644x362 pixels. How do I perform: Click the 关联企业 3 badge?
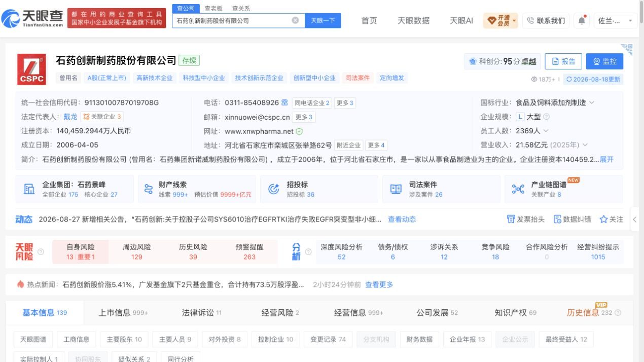102,117
